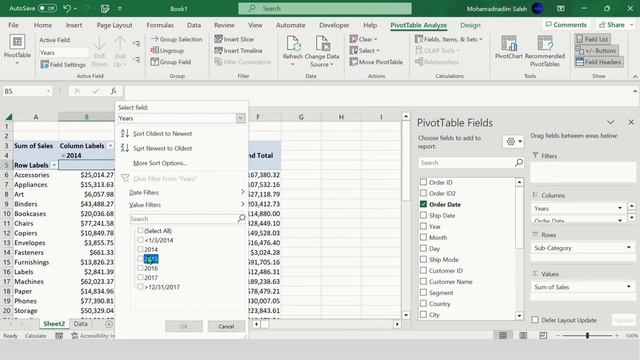Screen dimensions: 640x360
Task: Open Comments pane
Action: pyautogui.click(x=566, y=25)
